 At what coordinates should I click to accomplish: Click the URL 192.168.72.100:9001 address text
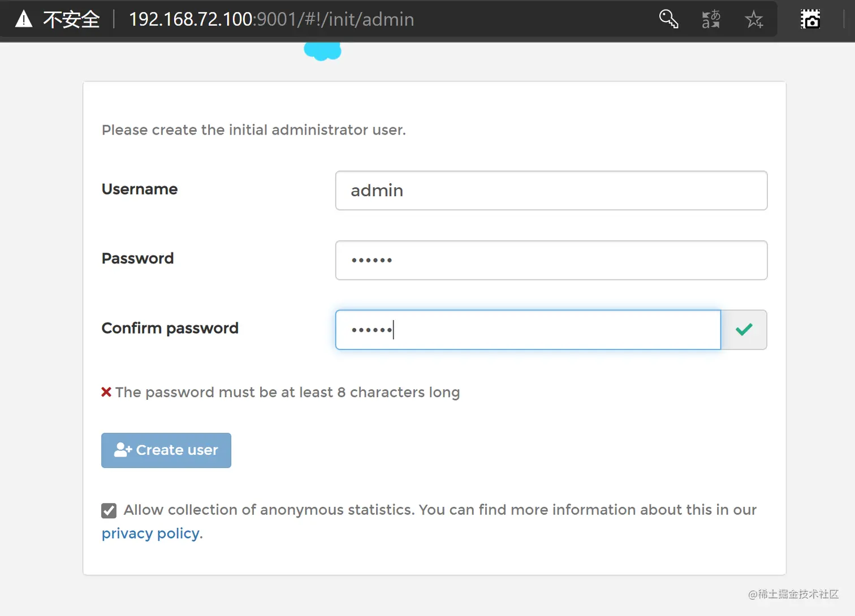[271, 19]
